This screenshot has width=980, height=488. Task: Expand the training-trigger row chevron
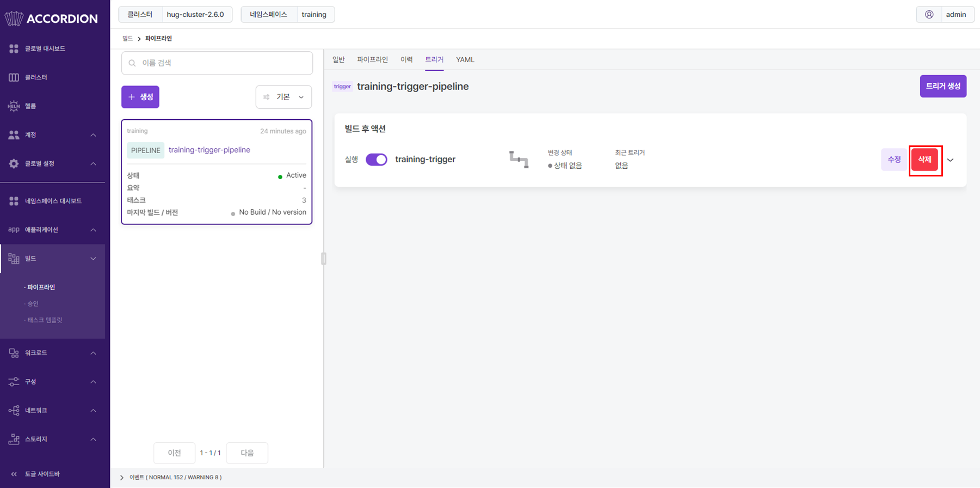coord(951,160)
